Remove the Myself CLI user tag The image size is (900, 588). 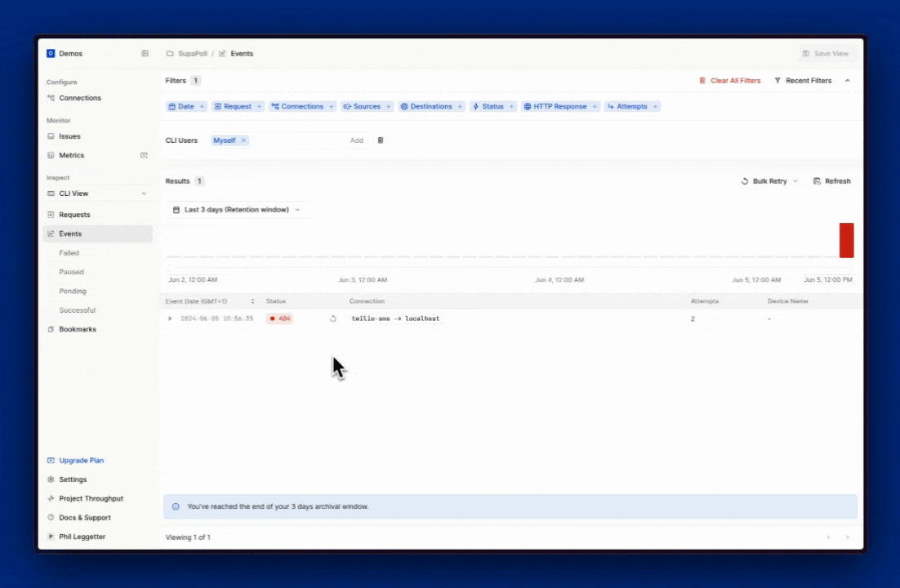point(243,140)
